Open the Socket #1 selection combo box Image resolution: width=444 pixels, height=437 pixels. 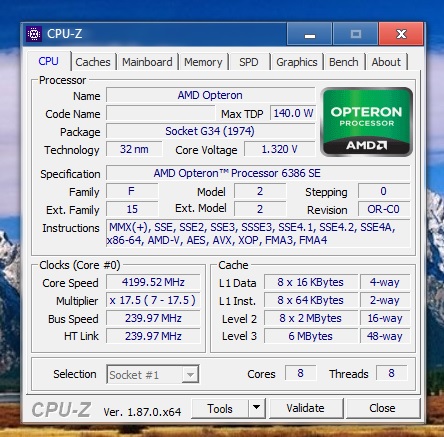(153, 374)
